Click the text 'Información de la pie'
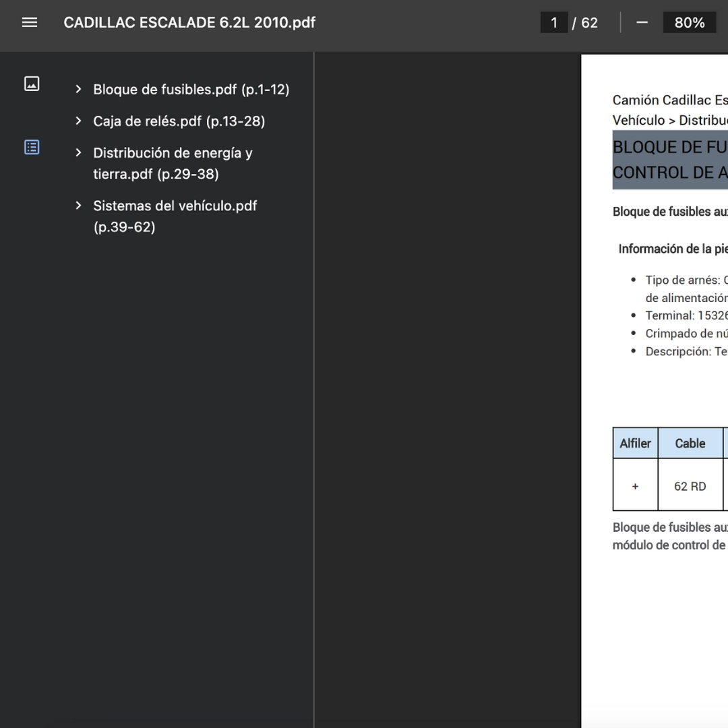Image resolution: width=728 pixels, height=728 pixels. 673,249
